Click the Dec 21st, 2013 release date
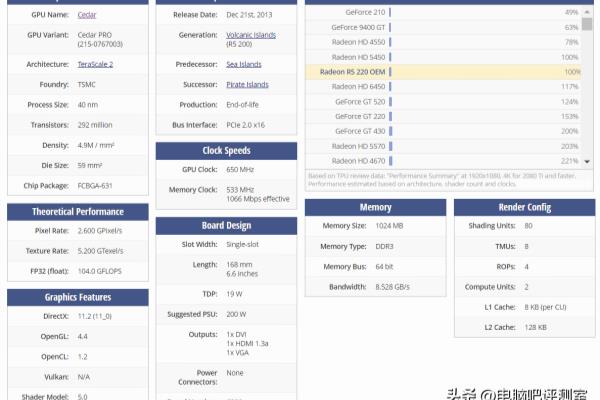This screenshot has width=600, height=400. 249,15
